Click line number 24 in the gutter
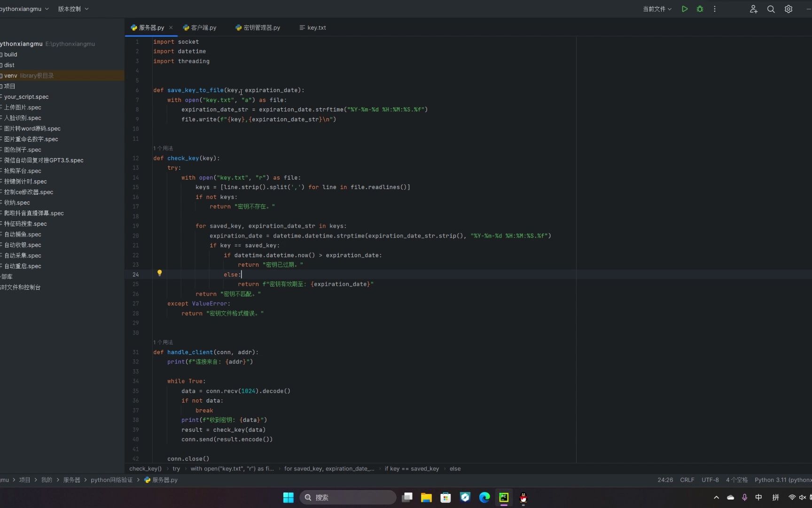The image size is (812, 508). coord(135,275)
